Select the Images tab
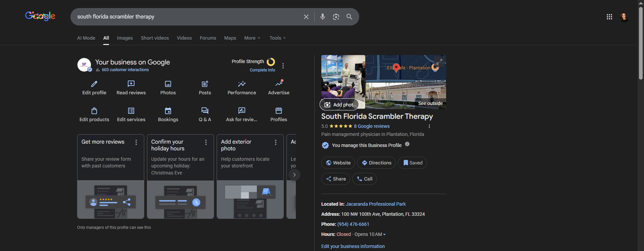Viewport: 644px width, 251px height. pyautogui.click(x=125, y=38)
